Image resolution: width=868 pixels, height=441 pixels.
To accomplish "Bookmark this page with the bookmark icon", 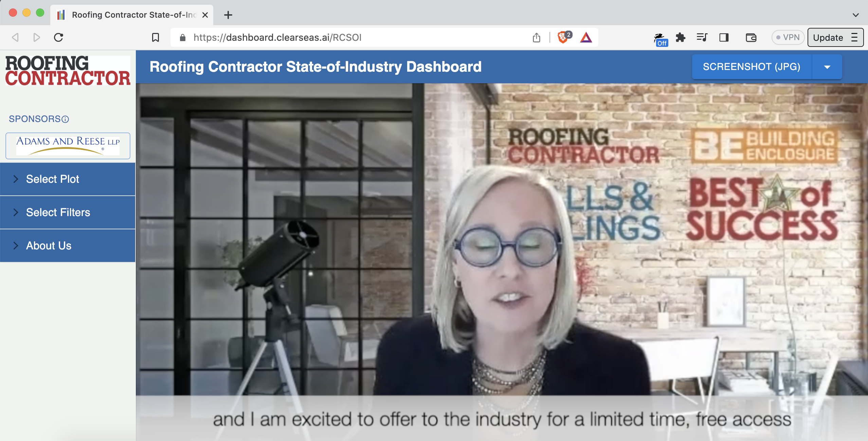I will (155, 37).
